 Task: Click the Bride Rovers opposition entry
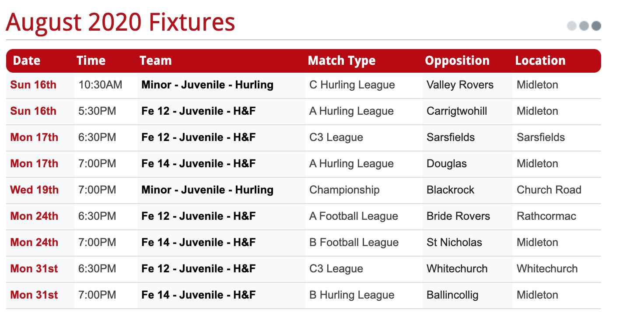click(x=458, y=216)
